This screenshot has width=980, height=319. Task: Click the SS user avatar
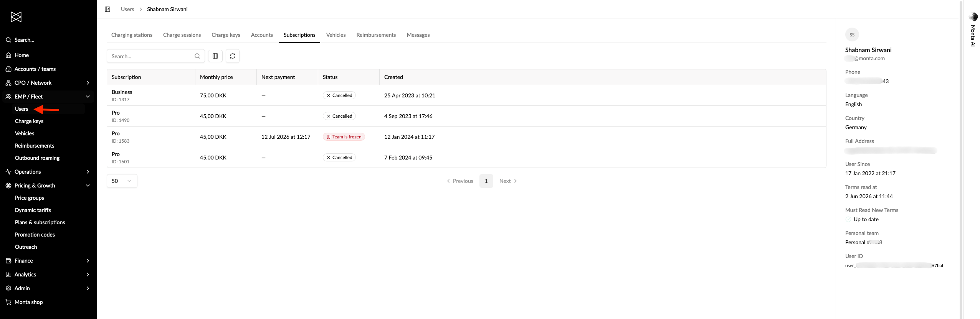pos(852,35)
